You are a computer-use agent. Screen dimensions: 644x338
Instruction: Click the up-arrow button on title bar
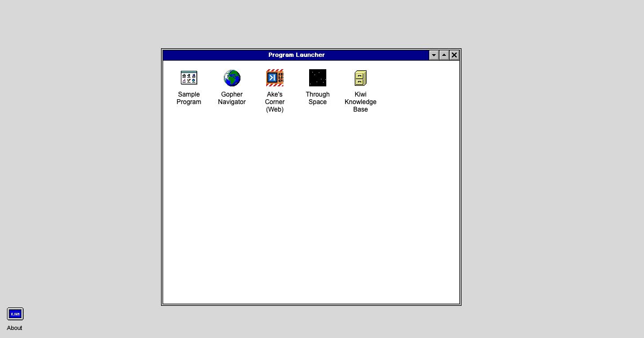444,55
